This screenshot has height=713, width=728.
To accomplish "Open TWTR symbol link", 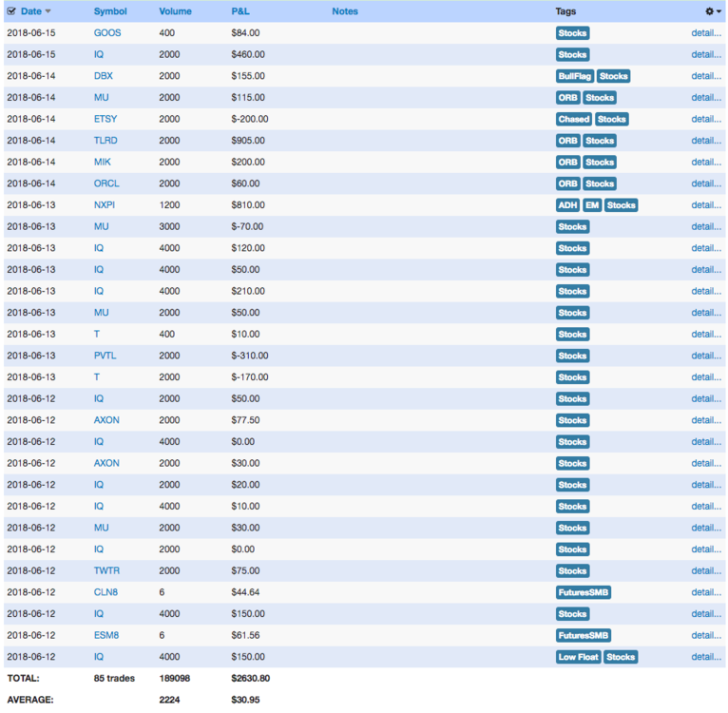I will pos(106,570).
